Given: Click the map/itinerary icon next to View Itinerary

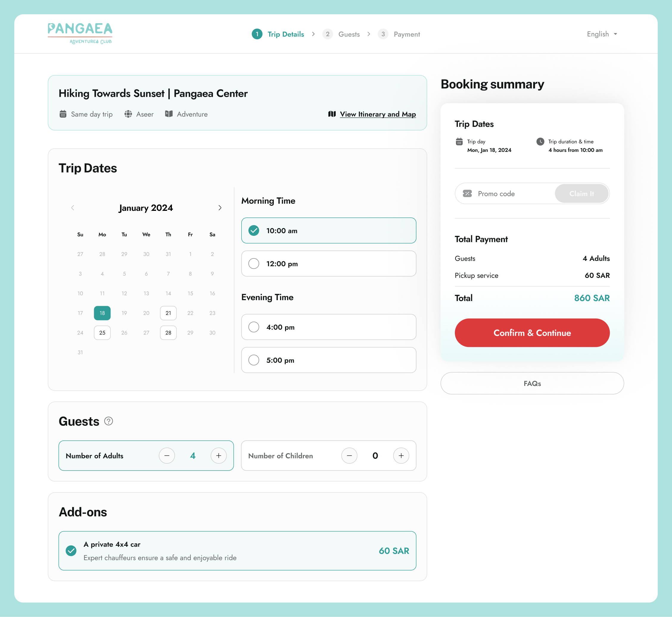Looking at the screenshot, I should (332, 113).
